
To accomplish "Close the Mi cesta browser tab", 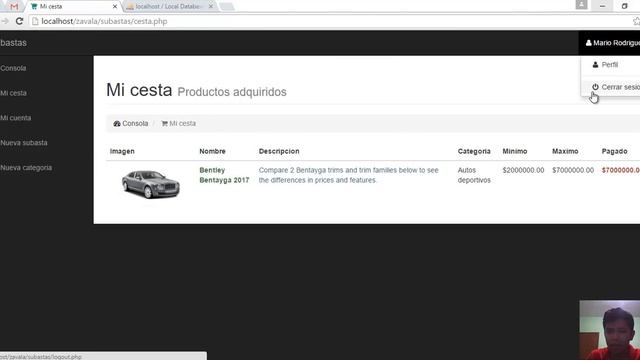I will click(x=115, y=7).
